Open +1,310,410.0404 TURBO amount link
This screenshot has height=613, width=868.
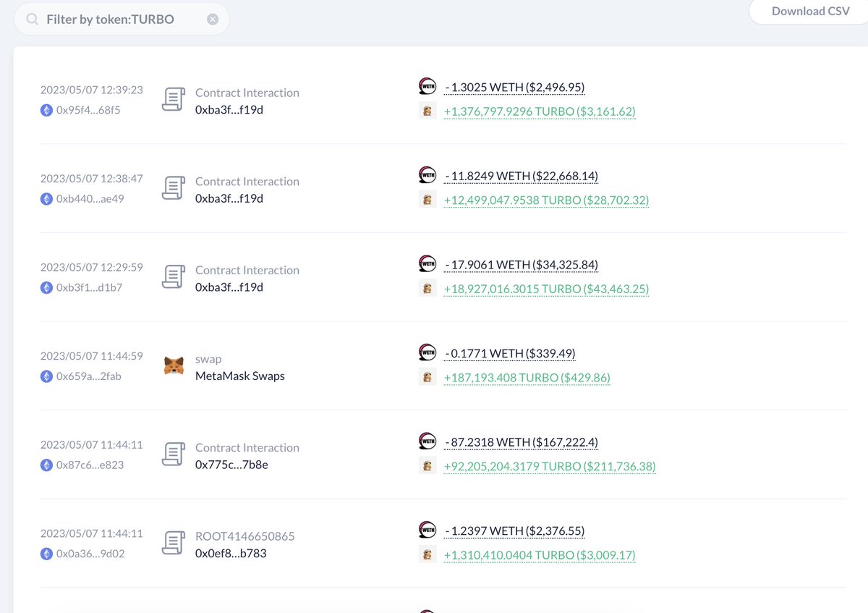[540, 556]
